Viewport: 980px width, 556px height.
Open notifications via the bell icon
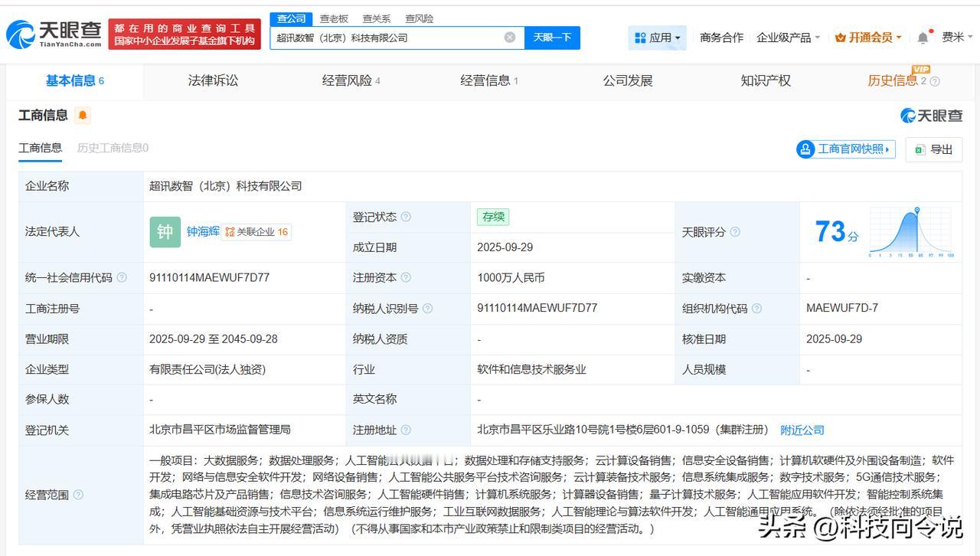pos(923,38)
